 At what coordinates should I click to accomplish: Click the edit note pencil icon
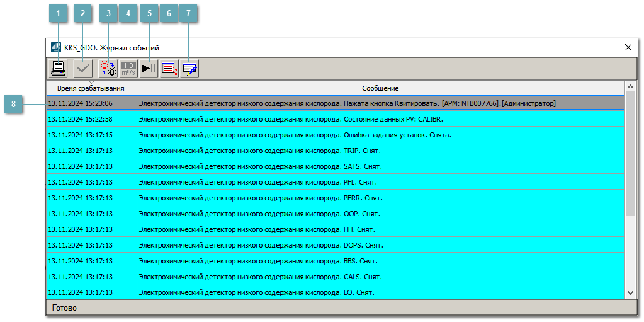[x=189, y=69]
